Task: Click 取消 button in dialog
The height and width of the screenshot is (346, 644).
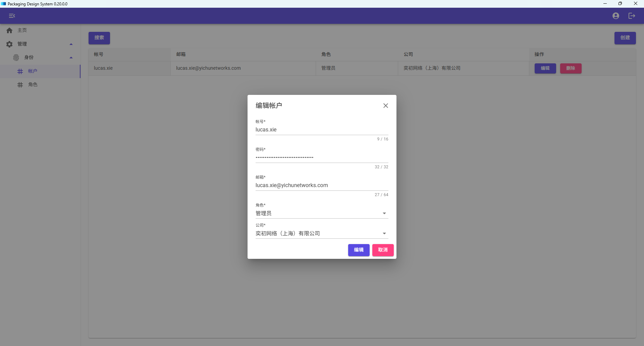Action: click(x=383, y=250)
